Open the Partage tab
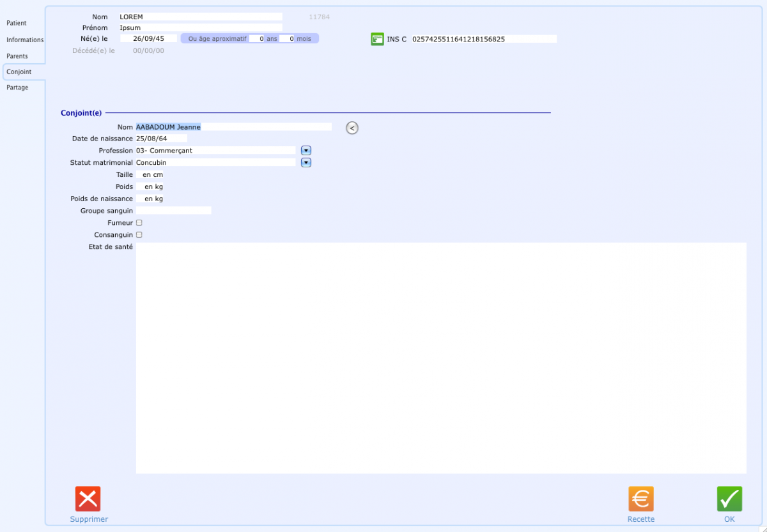This screenshot has width=767, height=532. [x=17, y=87]
